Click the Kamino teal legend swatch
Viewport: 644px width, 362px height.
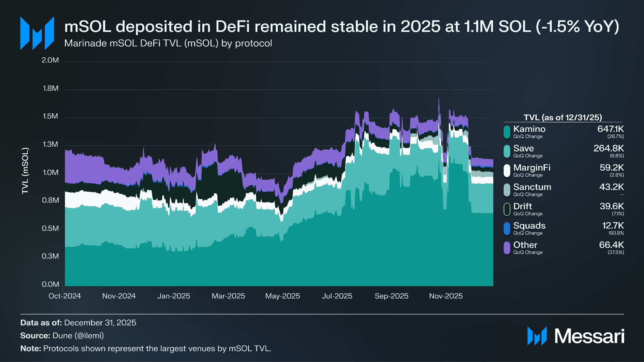[507, 132]
